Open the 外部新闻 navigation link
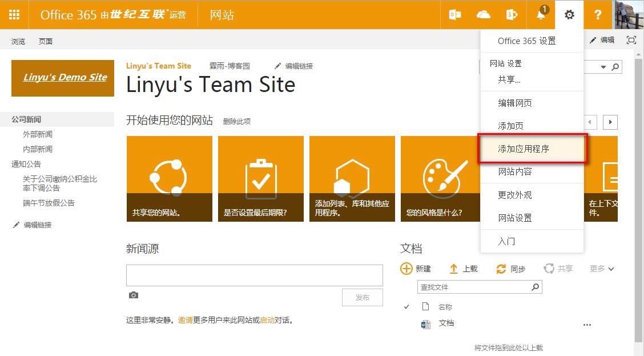Screen dimensions: 644x356 click(38, 134)
